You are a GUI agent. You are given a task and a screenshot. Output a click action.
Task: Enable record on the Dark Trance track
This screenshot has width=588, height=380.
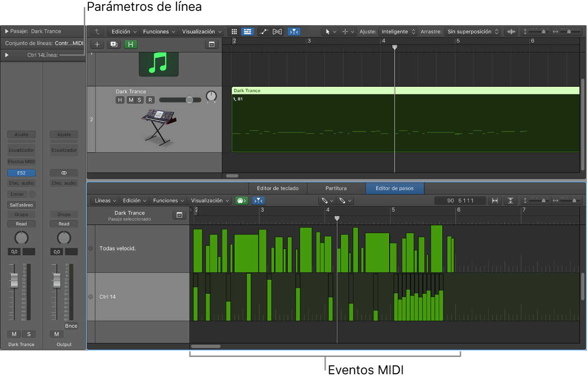[150, 100]
